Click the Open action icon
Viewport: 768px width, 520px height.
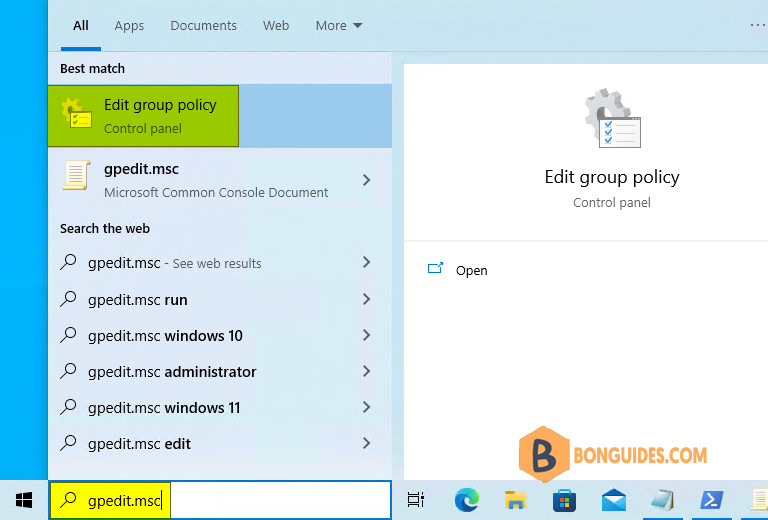point(435,268)
